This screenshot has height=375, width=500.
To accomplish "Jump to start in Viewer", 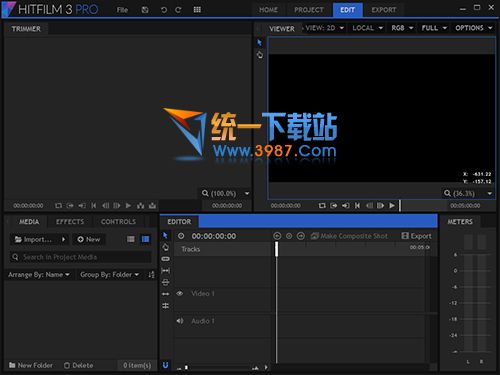I will [x=357, y=206].
